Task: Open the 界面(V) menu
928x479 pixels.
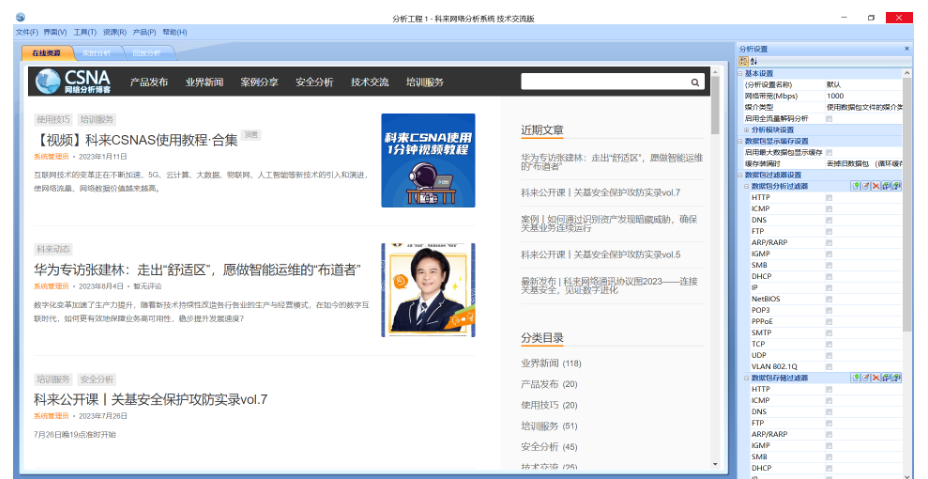Action: 55,33
